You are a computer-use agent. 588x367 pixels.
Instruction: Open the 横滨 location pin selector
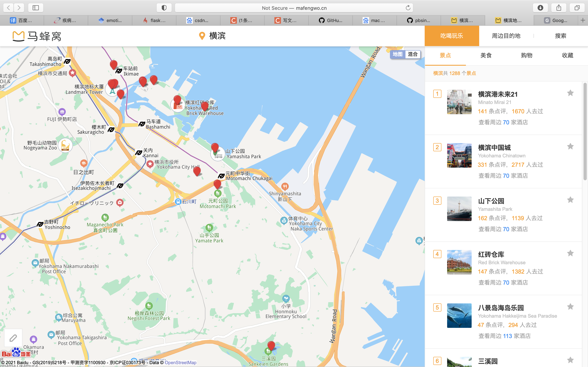click(212, 36)
